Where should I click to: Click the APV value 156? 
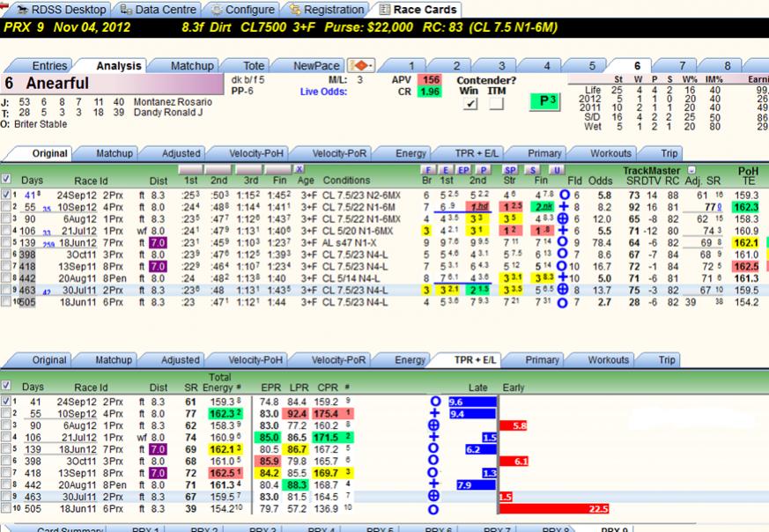click(430, 80)
